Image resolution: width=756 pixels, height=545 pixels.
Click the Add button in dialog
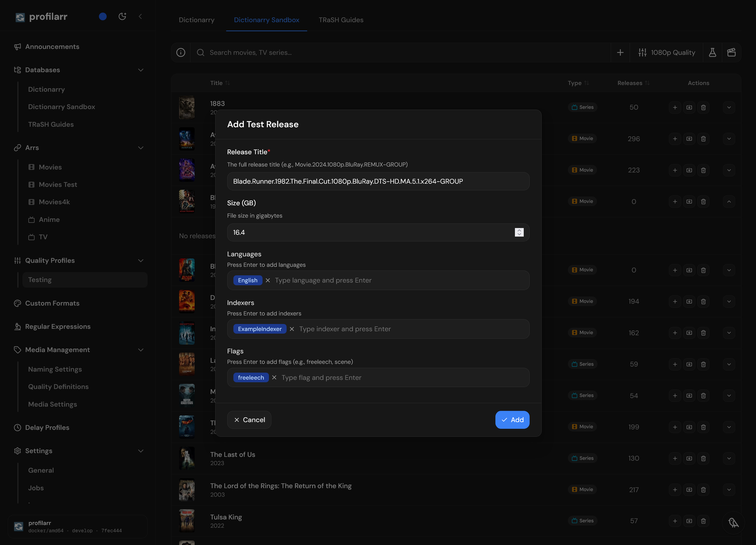(x=512, y=420)
